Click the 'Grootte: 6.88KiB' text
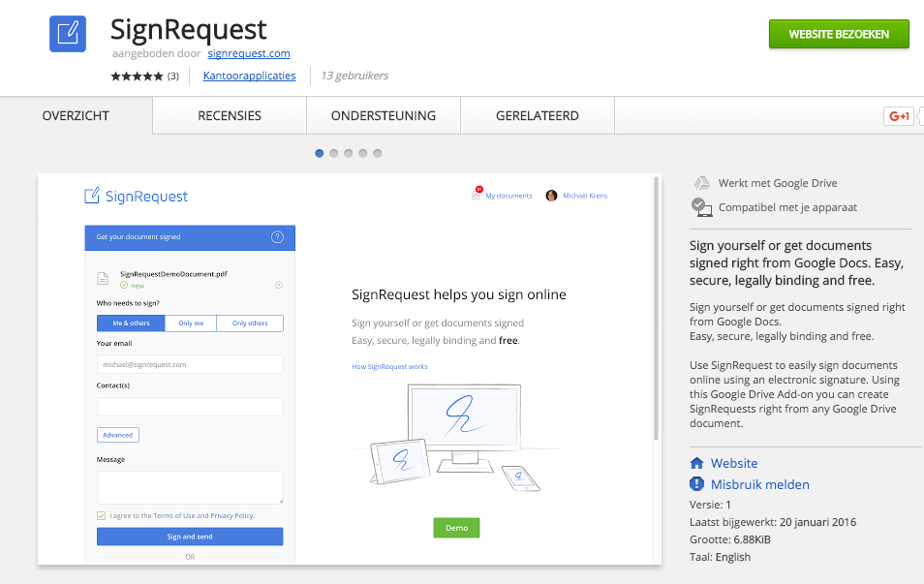Image resolution: width=924 pixels, height=584 pixels. pos(730,539)
